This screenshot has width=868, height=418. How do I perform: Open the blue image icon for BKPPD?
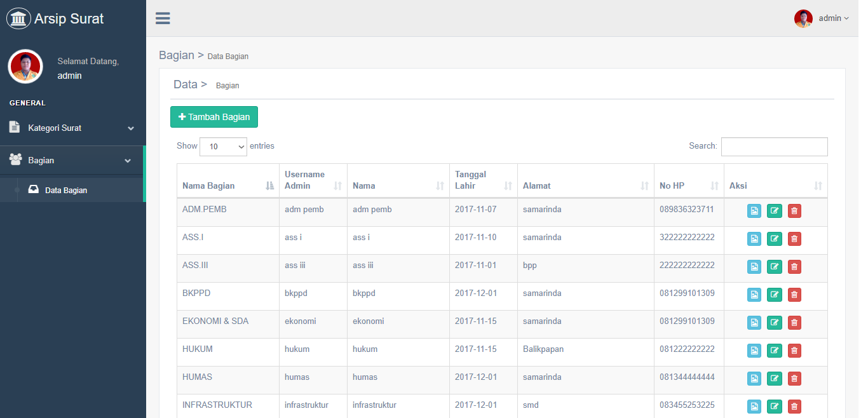coord(754,295)
